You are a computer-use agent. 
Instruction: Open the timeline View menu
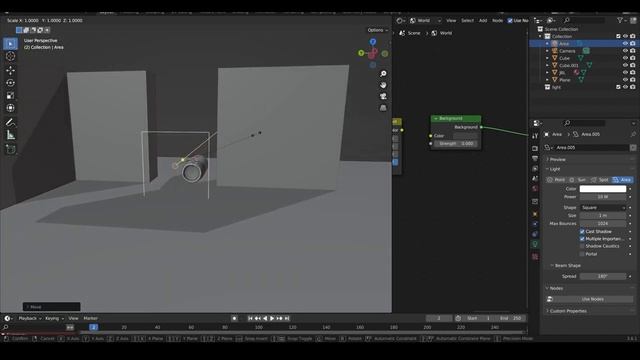[x=73, y=318]
